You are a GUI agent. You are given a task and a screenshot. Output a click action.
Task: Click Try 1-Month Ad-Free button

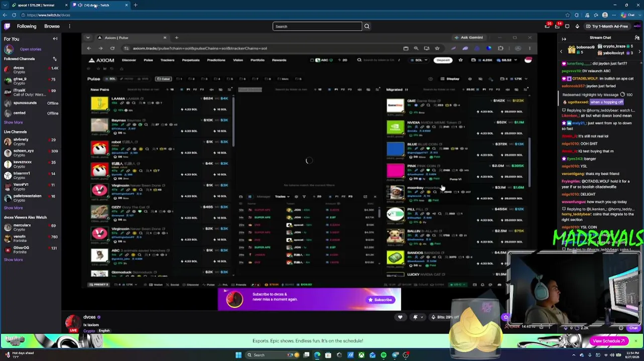pyautogui.click(x=606, y=27)
